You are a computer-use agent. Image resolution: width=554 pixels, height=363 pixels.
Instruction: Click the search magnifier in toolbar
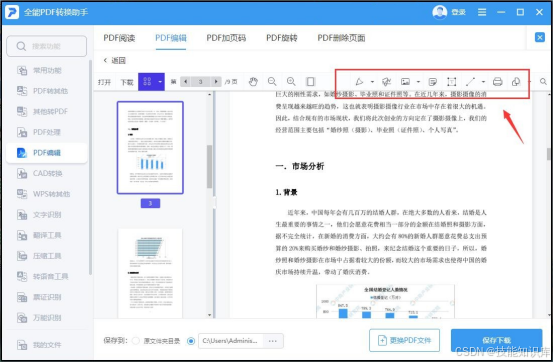point(543,82)
